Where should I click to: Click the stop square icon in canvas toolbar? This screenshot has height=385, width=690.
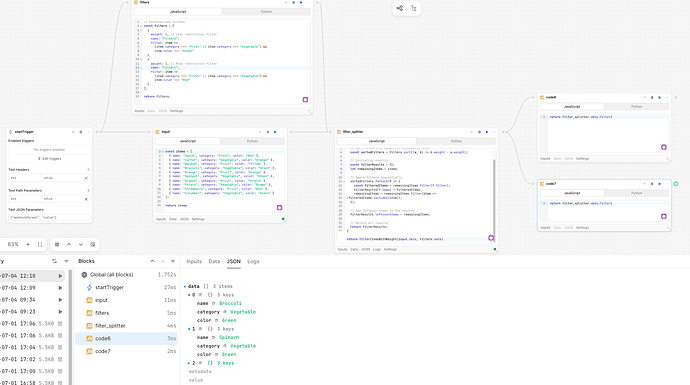pos(57,244)
